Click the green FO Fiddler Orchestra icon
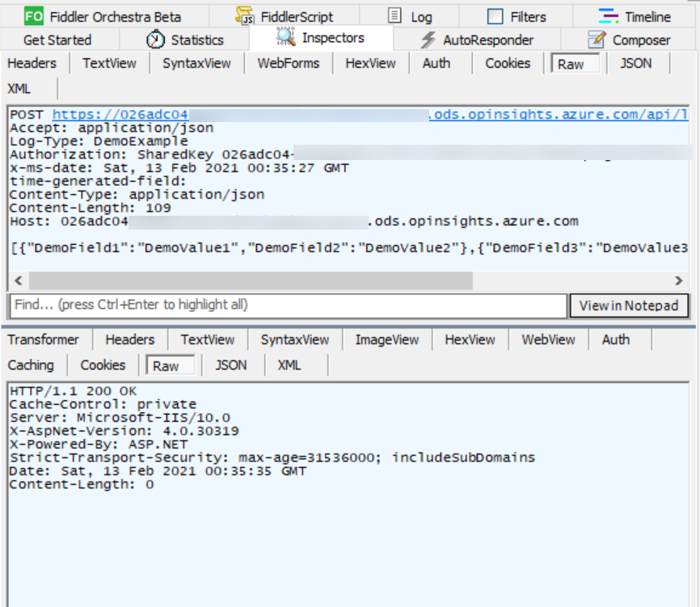This screenshot has height=607, width=700. (33, 15)
